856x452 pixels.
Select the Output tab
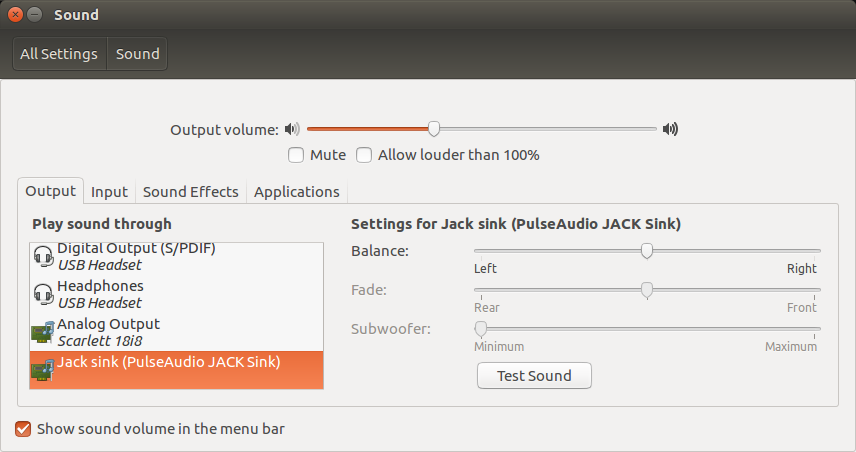pos(50,191)
